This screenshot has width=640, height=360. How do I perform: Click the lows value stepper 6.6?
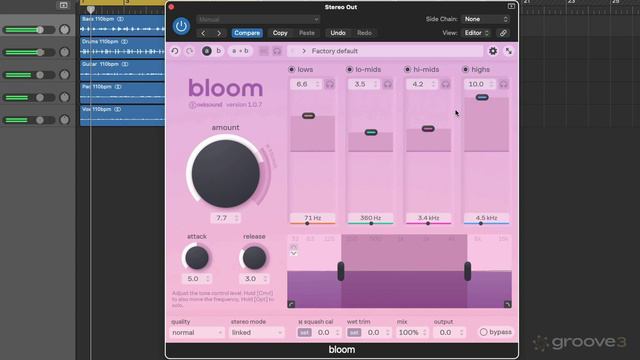(306, 84)
